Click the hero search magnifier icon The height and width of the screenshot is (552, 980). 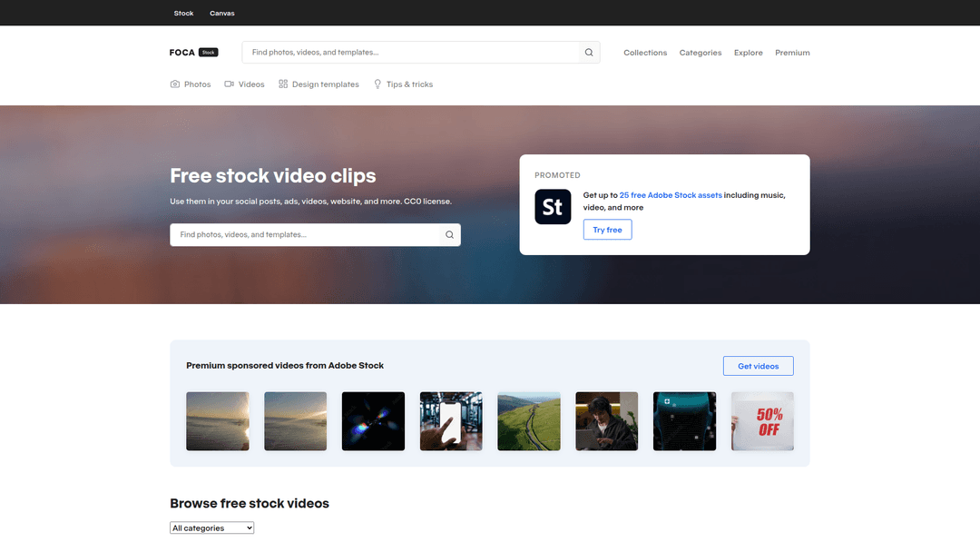coord(449,235)
